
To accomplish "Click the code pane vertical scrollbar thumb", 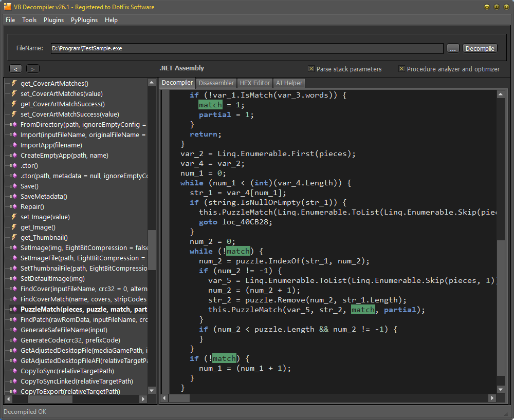I will tap(501, 308).
